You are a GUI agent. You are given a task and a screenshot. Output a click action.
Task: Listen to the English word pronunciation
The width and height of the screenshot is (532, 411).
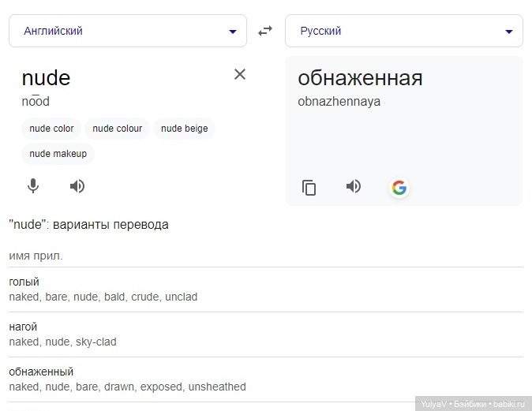(x=77, y=186)
